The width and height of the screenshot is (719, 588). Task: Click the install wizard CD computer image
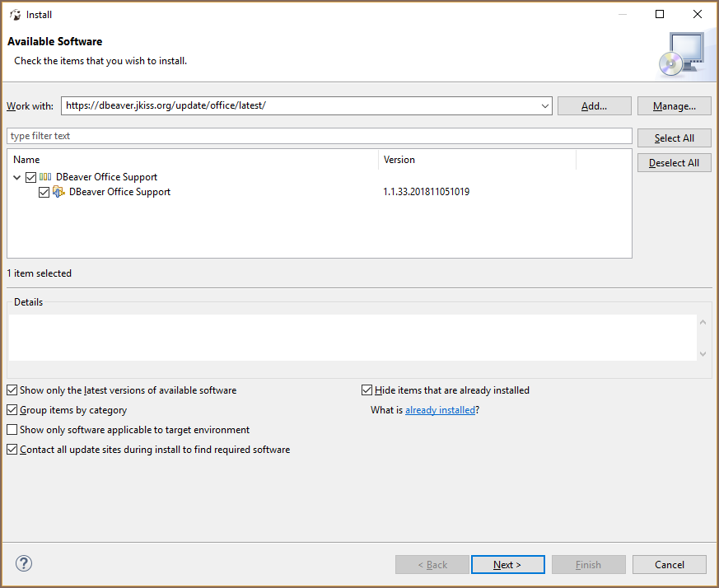tap(681, 54)
